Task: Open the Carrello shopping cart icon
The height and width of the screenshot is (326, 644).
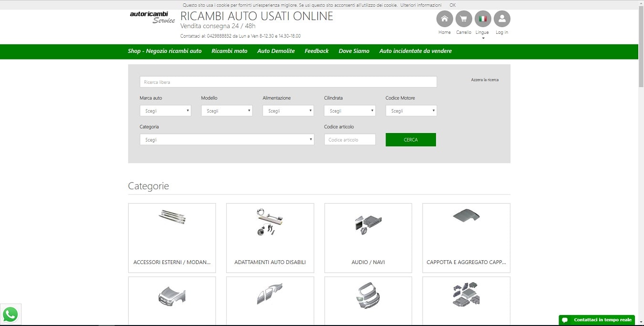Action: pos(464,19)
